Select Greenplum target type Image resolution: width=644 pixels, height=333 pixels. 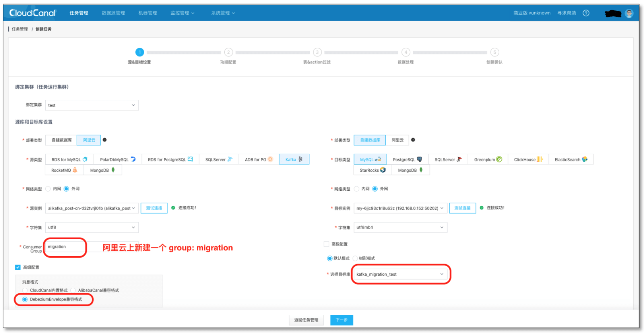tap(488, 159)
